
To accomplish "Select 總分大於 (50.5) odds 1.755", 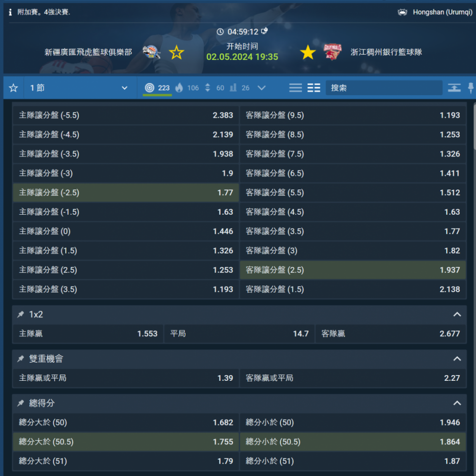I will 126,442.
